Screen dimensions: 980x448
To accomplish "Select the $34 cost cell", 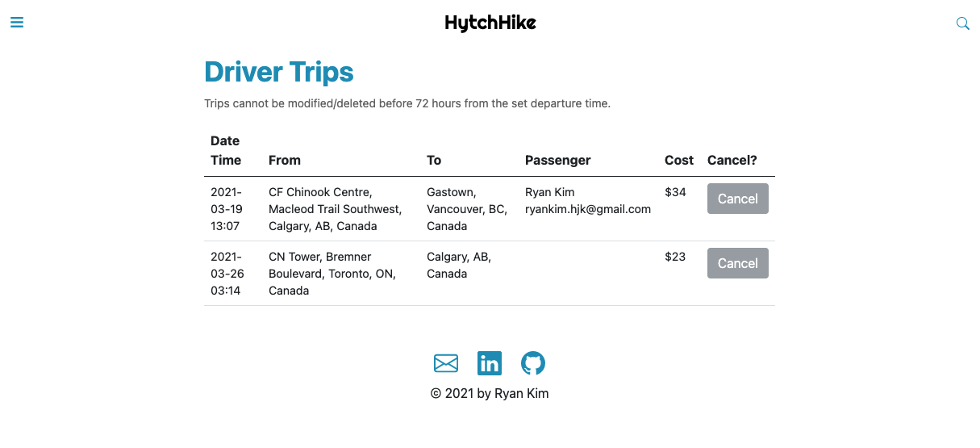I will coord(676,192).
